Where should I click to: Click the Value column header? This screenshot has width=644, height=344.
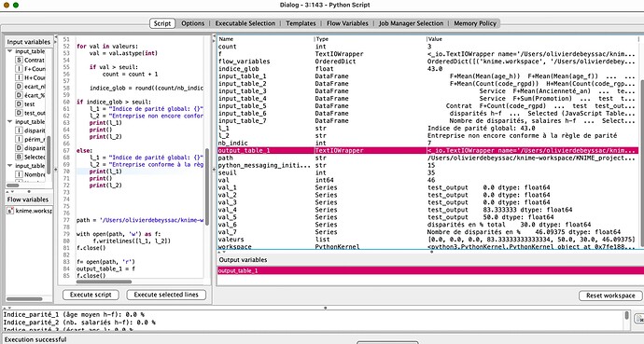coord(532,39)
